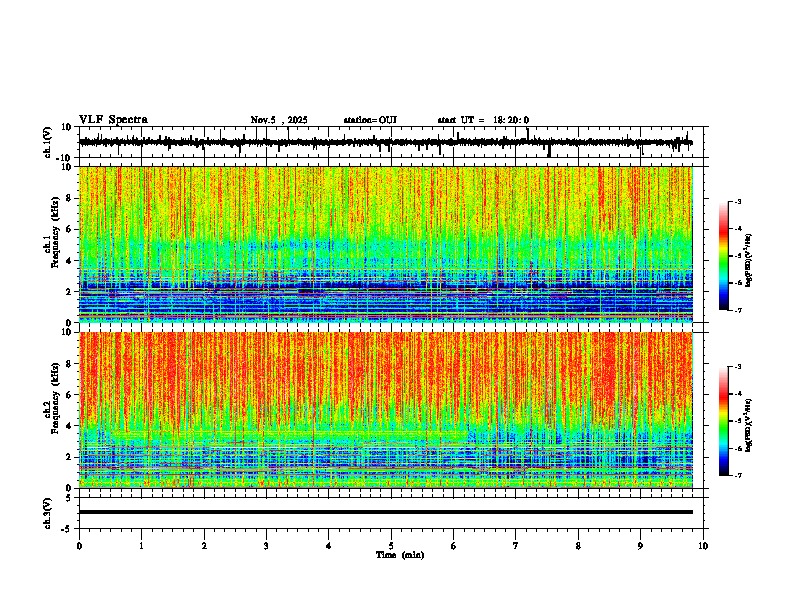The image size is (792, 612).
Task: Click the "6" kHz tick on ch.2 frequency axis
Action: point(69,395)
